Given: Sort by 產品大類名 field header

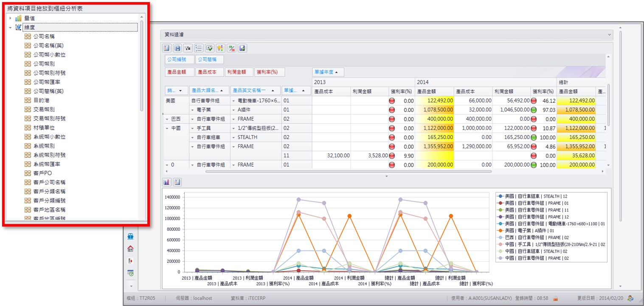Looking at the screenshot, I should tap(208, 91).
